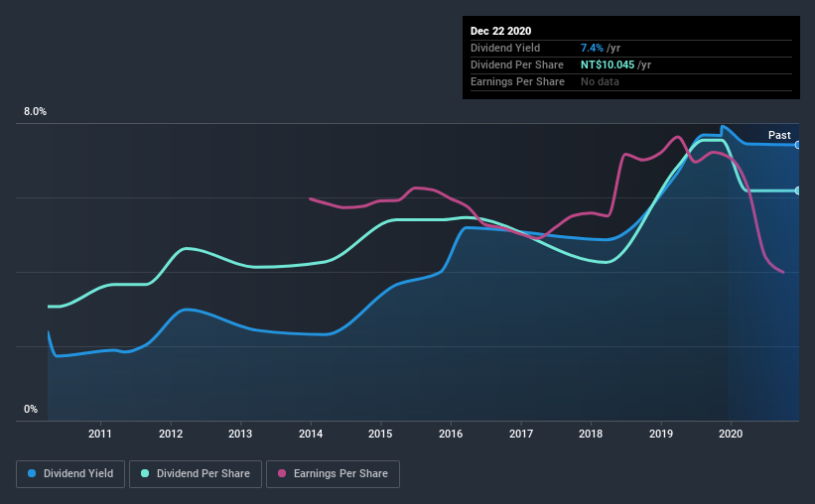Select the 2011 label on the x-axis
815x504 pixels.
100,434
